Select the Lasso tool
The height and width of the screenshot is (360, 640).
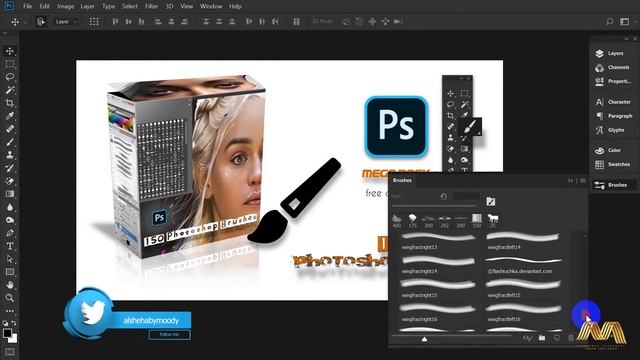[x=10, y=77]
